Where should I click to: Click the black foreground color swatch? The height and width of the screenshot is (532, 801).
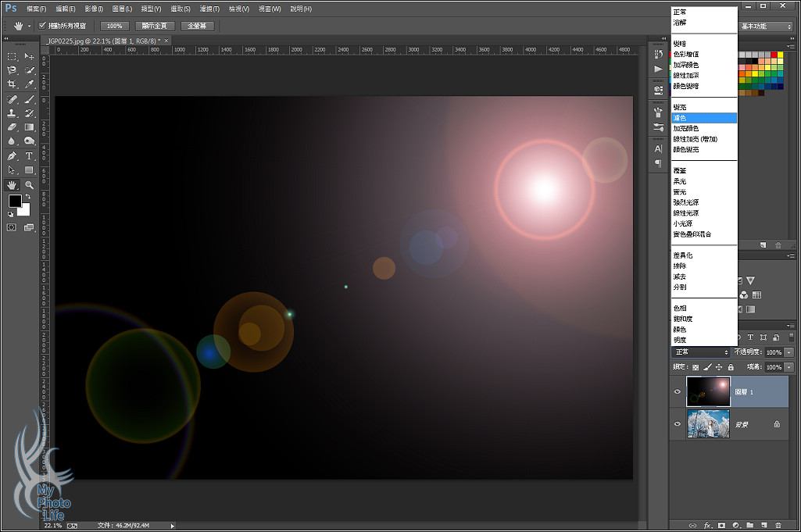15,202
